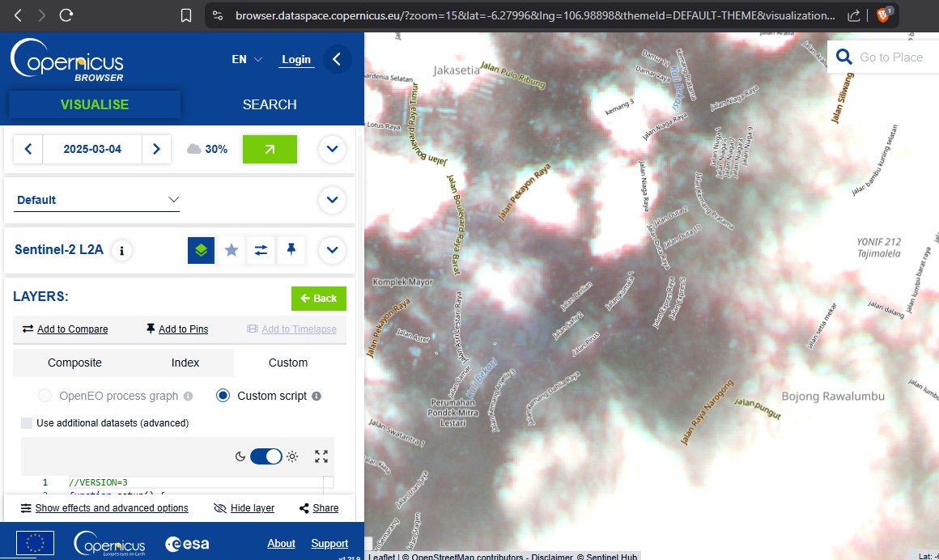Click the green layers icon
Image resolution: width=939 pixels, height=560 pixels.
click(x=202, y=250)
